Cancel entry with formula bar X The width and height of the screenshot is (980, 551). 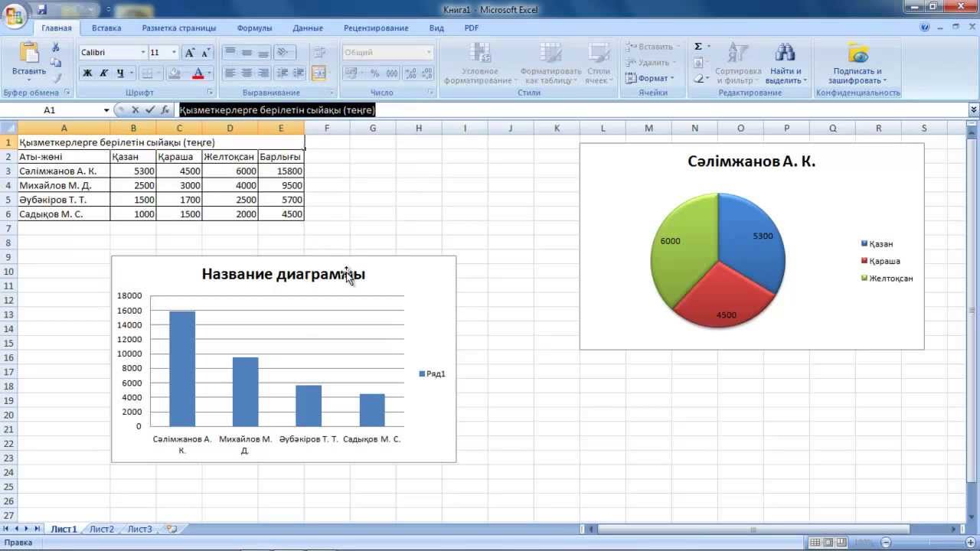tap(135, 110)
